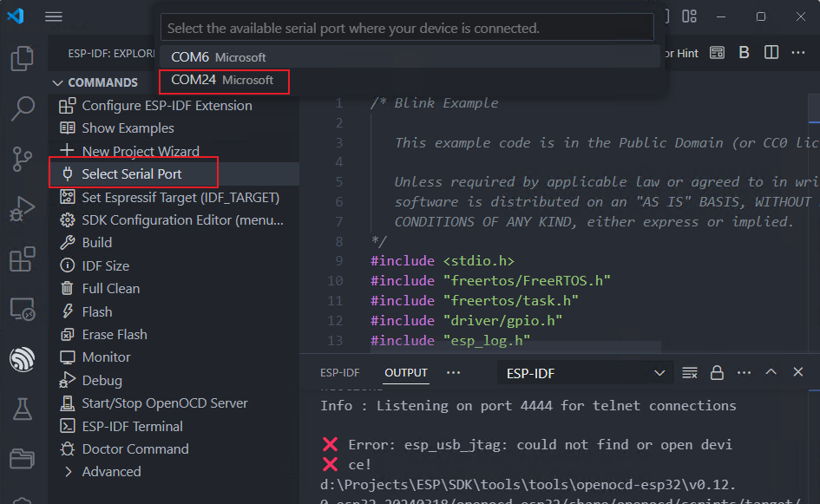Open the Extensions view
Viewport: 820px width, 504px height.
(x=22, y=259)
